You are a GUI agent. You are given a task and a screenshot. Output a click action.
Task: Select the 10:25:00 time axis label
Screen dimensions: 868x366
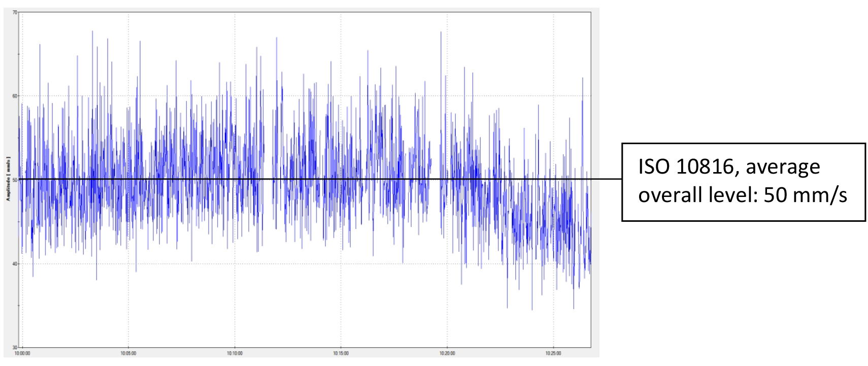553,353
